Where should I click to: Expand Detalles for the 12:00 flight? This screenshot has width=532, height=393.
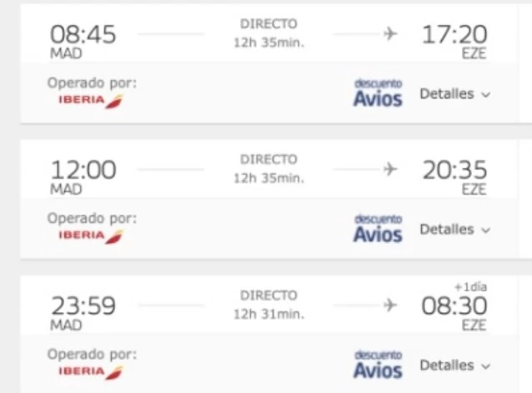point(454,229)
